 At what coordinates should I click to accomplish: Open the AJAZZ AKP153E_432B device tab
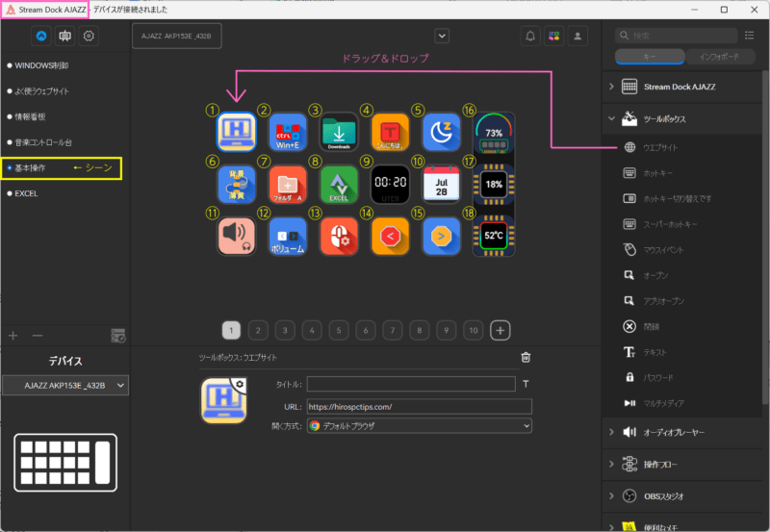177,36
